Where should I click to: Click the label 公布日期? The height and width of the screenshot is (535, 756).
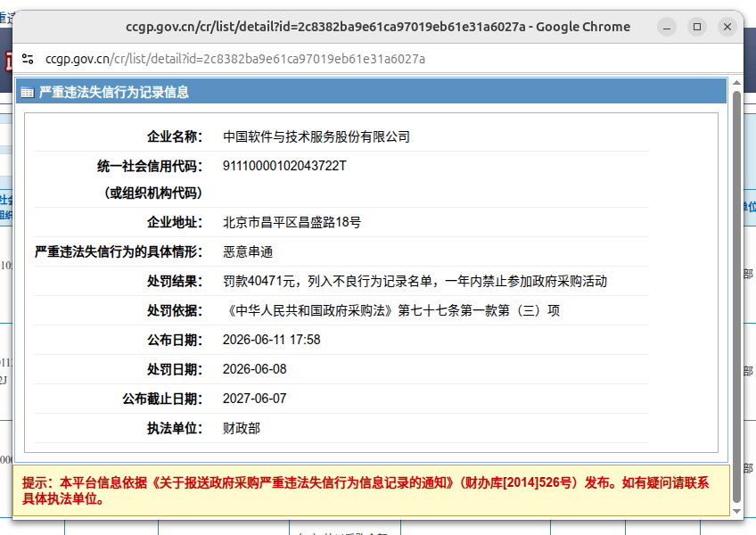pyautogui.click(x=175, y=340)
